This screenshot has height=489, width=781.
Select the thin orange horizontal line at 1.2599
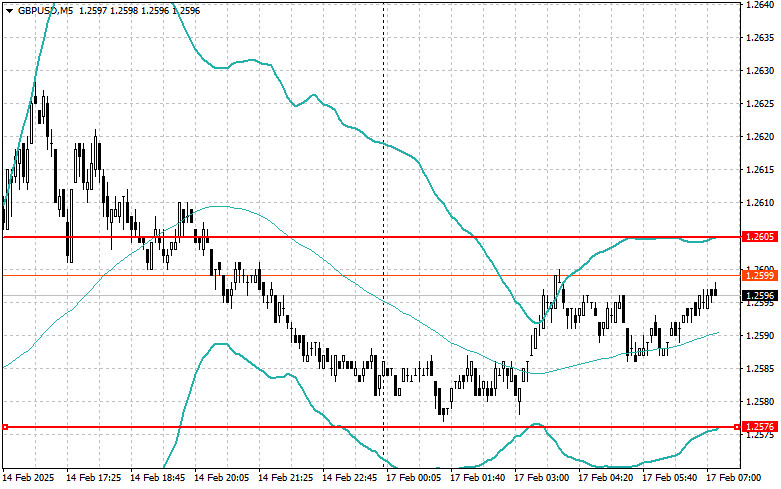pos(372,275)
